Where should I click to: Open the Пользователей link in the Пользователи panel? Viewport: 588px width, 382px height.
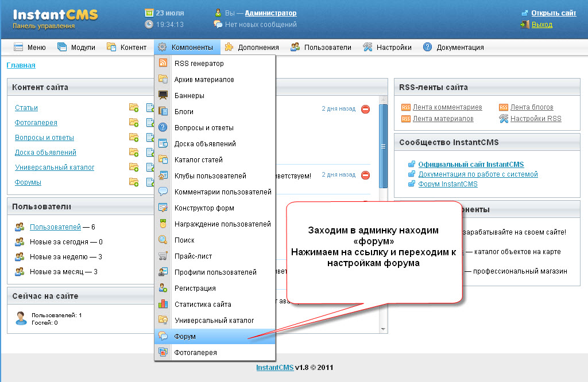click(55, 227)
